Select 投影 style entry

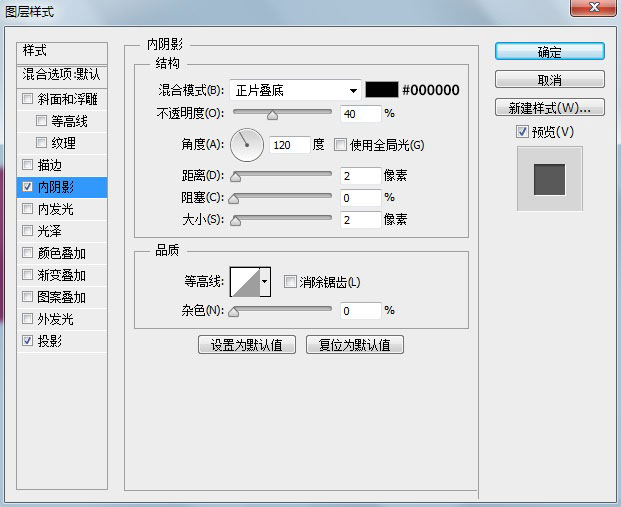(50, 341)
